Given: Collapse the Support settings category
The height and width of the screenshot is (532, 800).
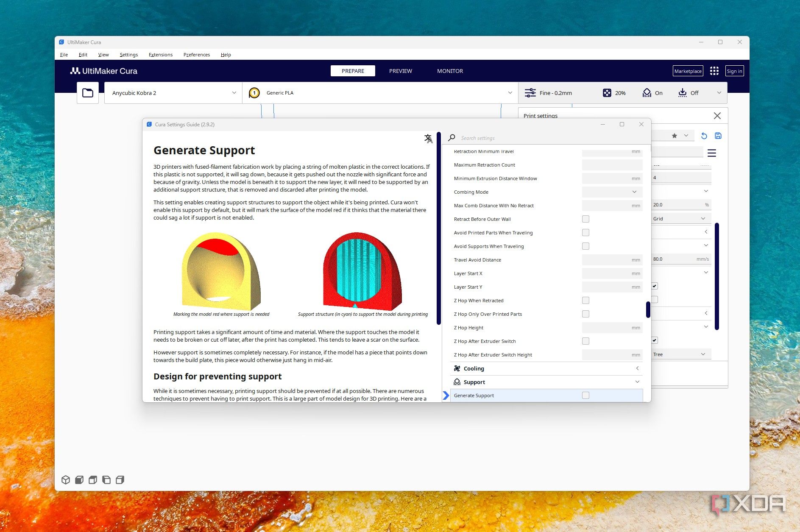Looking at the screenshot, I should pyautogui.click(x=546, y=382).
